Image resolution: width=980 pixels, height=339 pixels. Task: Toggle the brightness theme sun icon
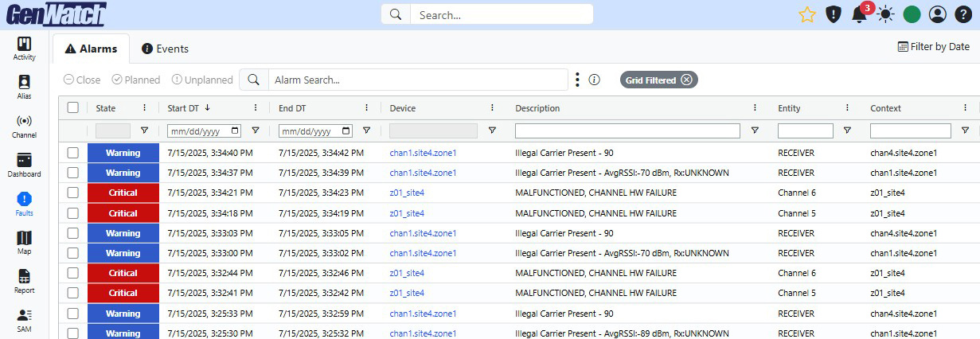[x=886, y=14]
